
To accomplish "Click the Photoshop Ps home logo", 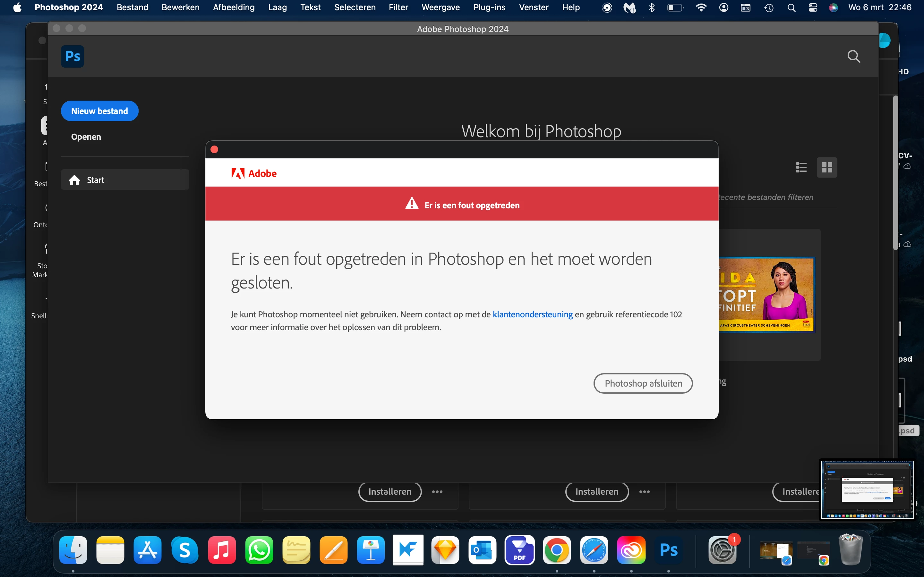I will click(x=72, y=56).
